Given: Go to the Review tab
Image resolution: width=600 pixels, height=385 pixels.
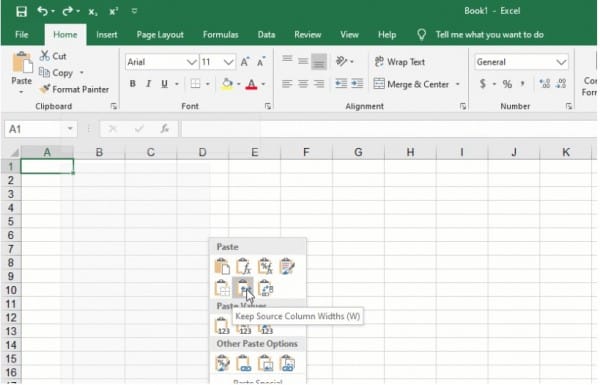Looking at the screenshot, I should pos(308,35).
